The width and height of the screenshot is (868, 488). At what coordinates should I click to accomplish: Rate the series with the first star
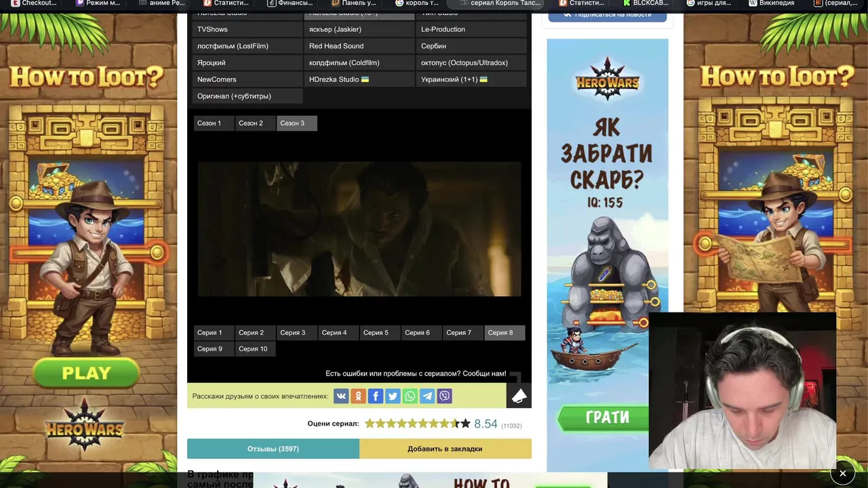(x=370, y=424)
